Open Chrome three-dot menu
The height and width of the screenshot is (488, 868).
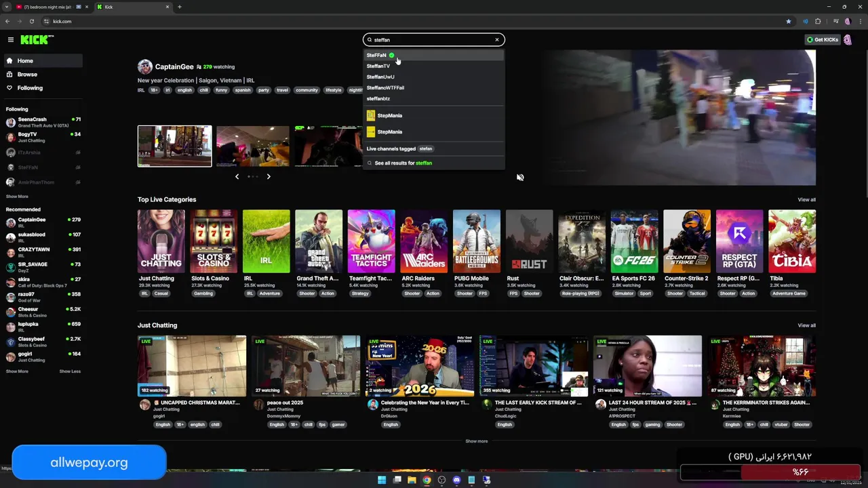pos(859,22)
